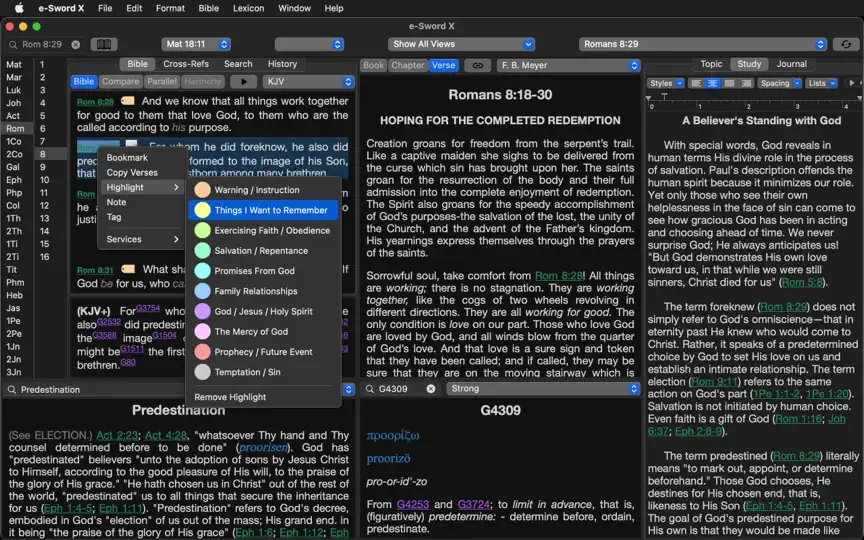864x540 pixels.
Task: Select Temptation / Sin highlight
Action: pyautogui.click(x=263, y=372)
